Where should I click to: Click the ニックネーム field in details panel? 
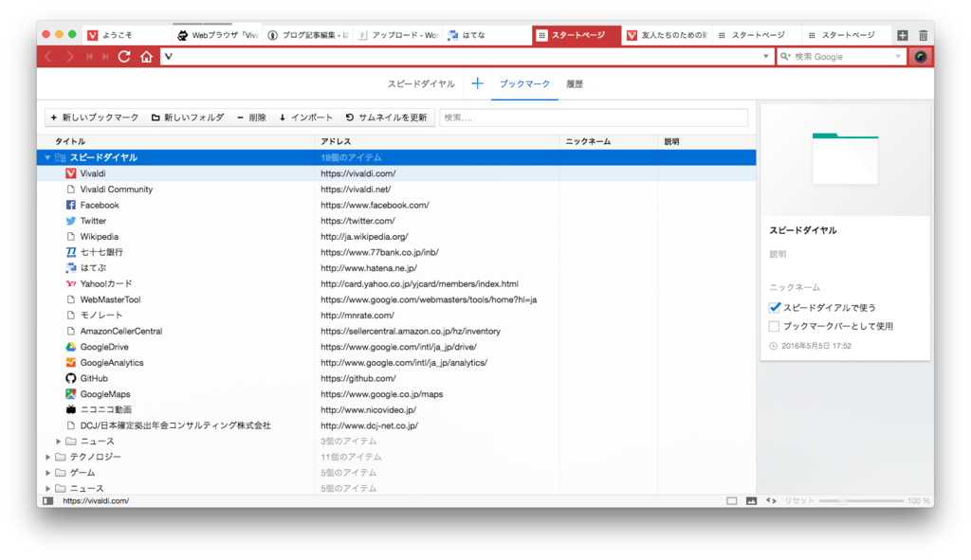pos(845,287)
